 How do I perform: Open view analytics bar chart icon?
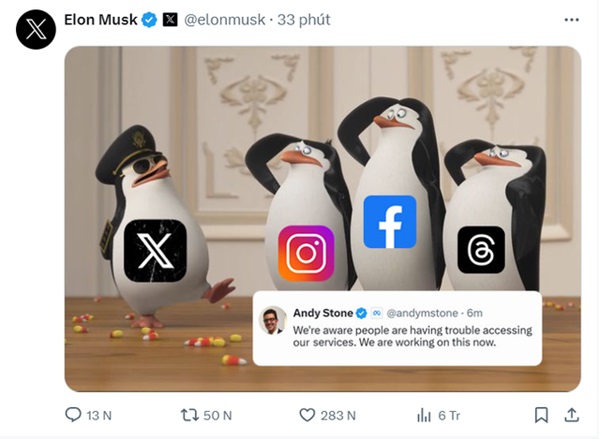(422, 415)
